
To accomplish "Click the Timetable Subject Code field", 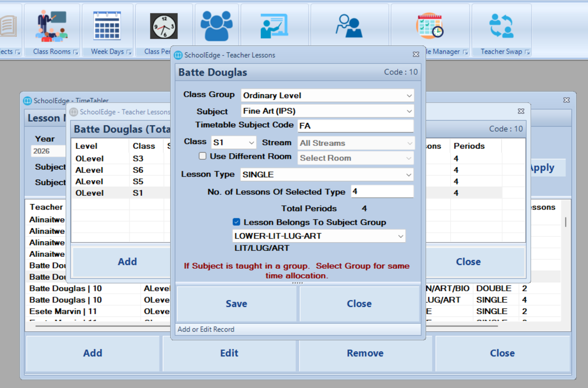I will click(356, 126).
